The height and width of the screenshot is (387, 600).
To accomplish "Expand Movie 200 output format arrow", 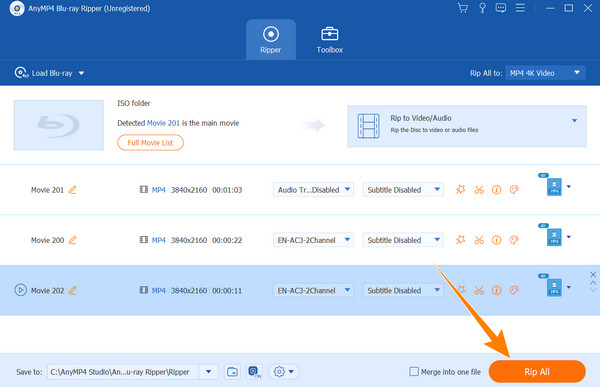I will coord(569,237).
